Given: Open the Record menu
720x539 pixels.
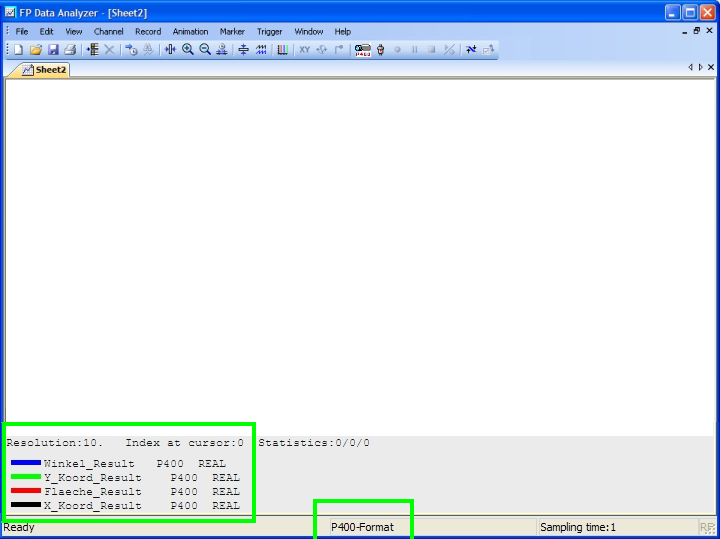Looking at the screenshot, I should [x=148, y=31].
